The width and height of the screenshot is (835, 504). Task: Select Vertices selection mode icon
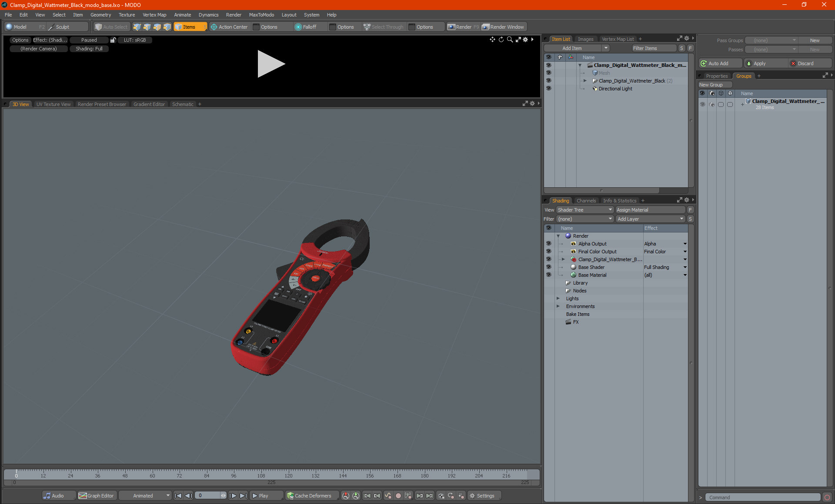click(x=137, y=27)
